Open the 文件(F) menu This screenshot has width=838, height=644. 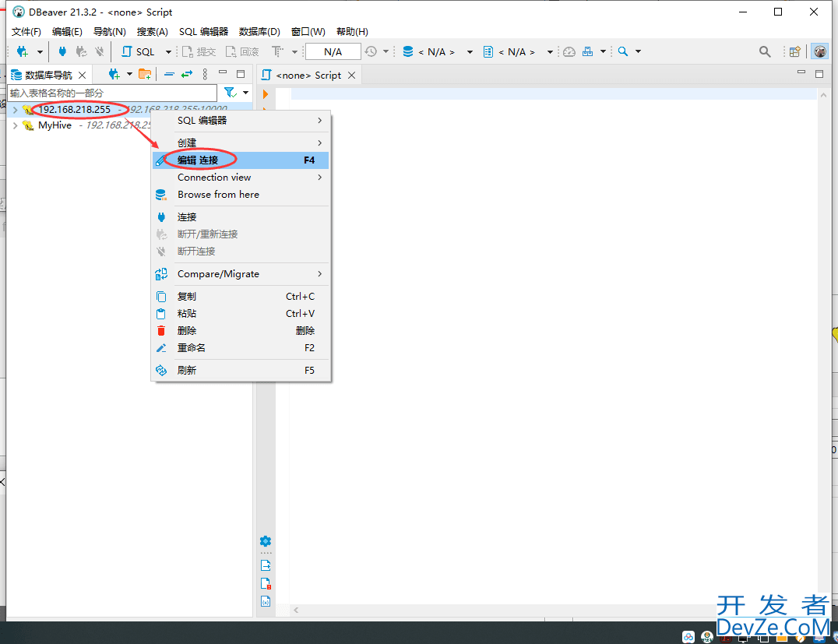pyautogui.click(x=26, y=31)
